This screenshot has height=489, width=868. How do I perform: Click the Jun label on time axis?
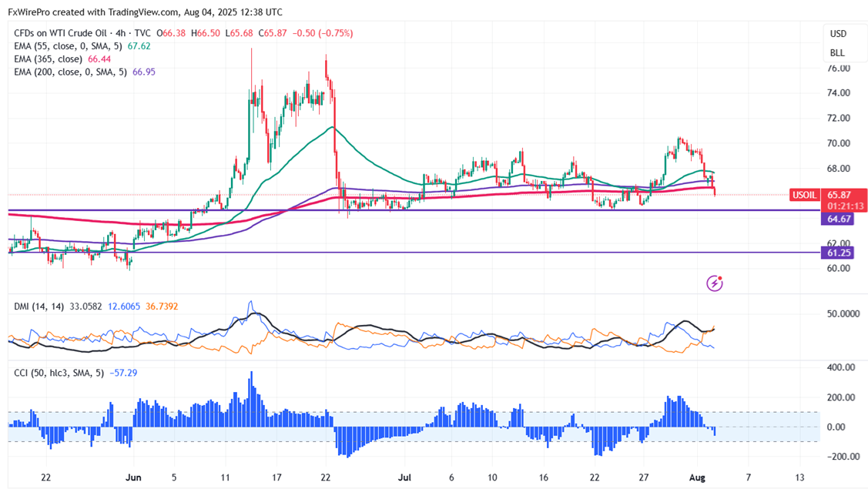click(x=133, y=477)
